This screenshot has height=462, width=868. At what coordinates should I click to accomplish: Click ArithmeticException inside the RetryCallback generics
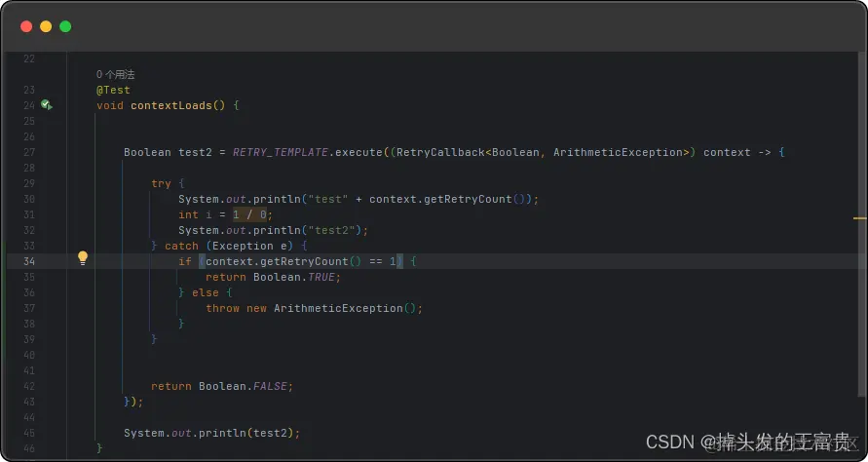618,152
